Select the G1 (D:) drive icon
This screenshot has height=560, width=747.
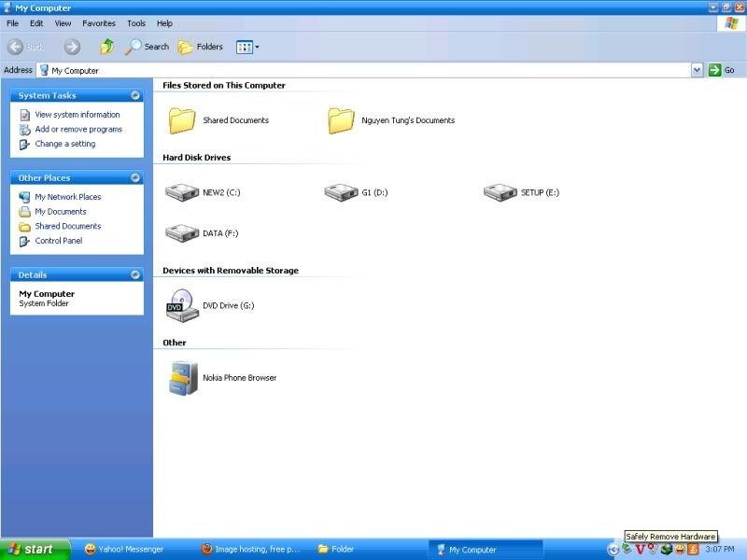click(341, 192)
